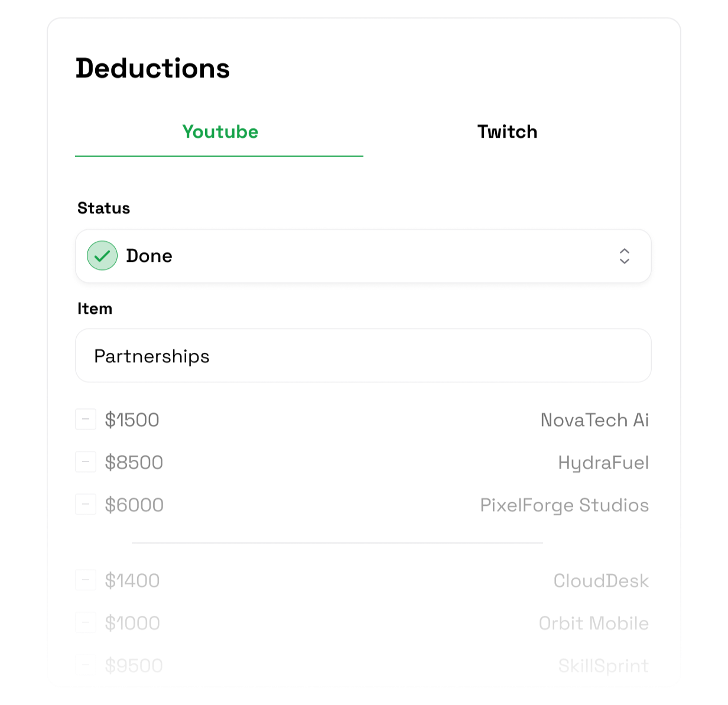This screenshot has height=705, width=728.
Task: Switch to the Twitch tab
Action: (x=507, y=132)
